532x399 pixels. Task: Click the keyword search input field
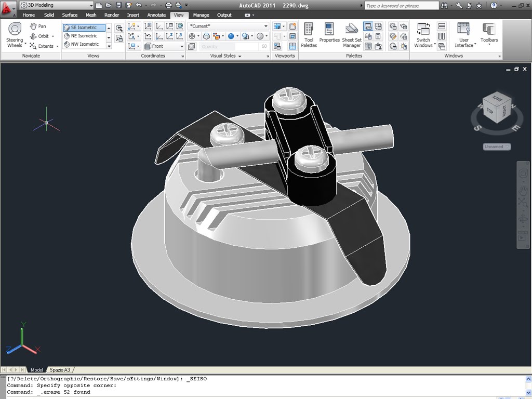(x=401, y=6)
